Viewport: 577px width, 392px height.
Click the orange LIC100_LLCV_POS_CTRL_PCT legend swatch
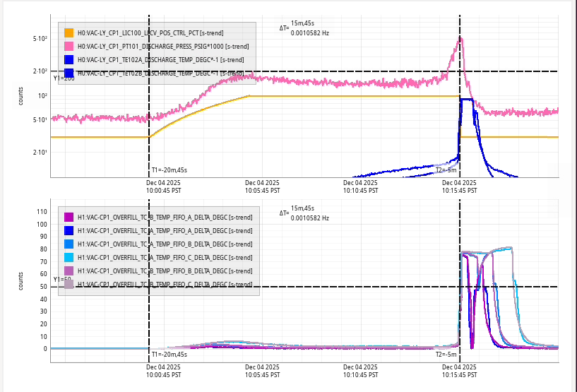[x=69, y=32]
